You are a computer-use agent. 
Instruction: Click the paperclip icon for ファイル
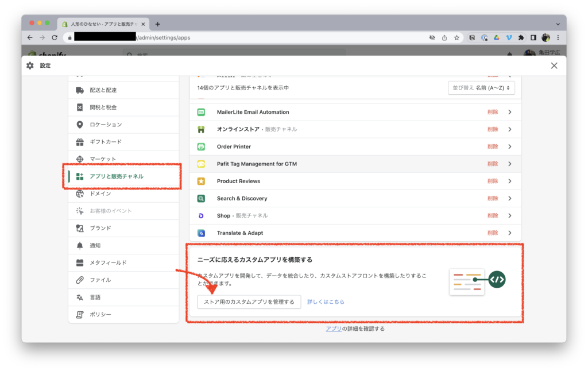80,280
